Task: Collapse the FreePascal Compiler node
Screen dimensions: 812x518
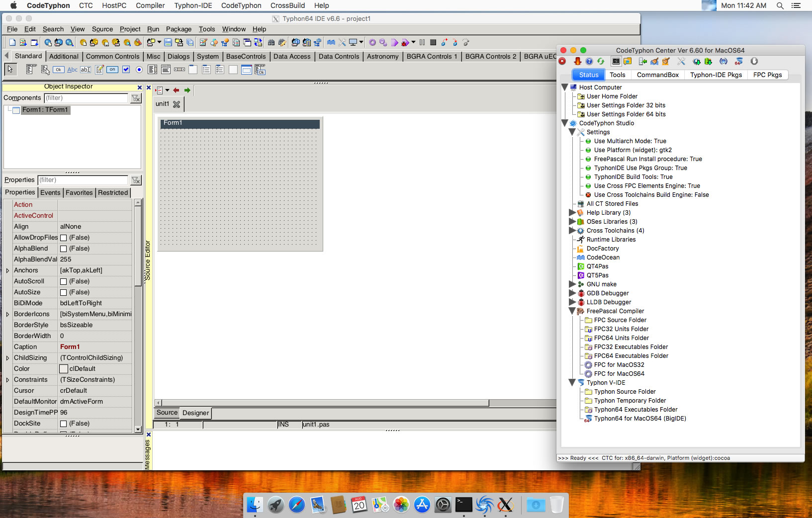Action: pos(572,311)
